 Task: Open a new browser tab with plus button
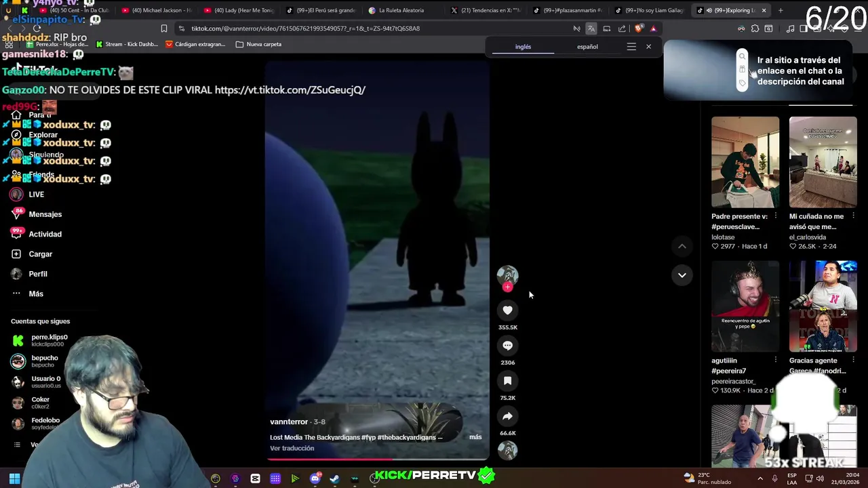781,10
